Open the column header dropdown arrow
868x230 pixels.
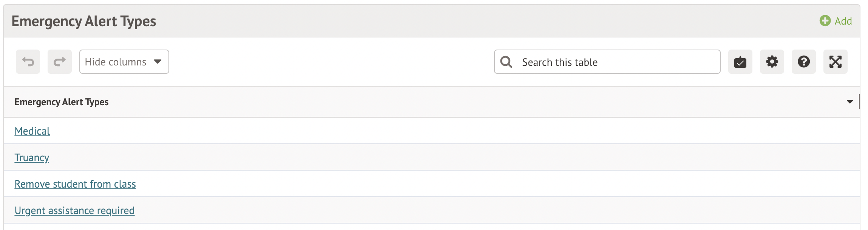click(850, 102)
